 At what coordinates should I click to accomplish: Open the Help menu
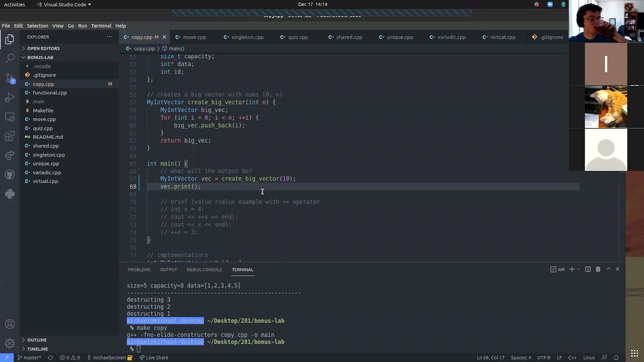121,26
